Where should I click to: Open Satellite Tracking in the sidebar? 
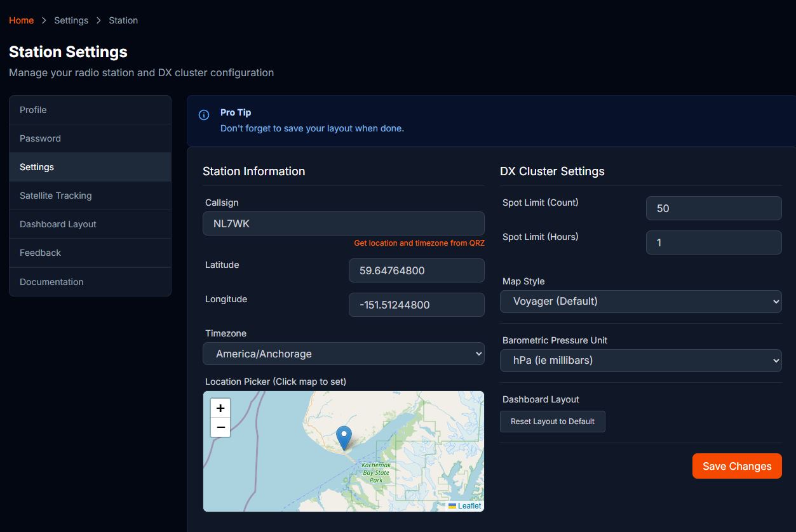point(90,196)
